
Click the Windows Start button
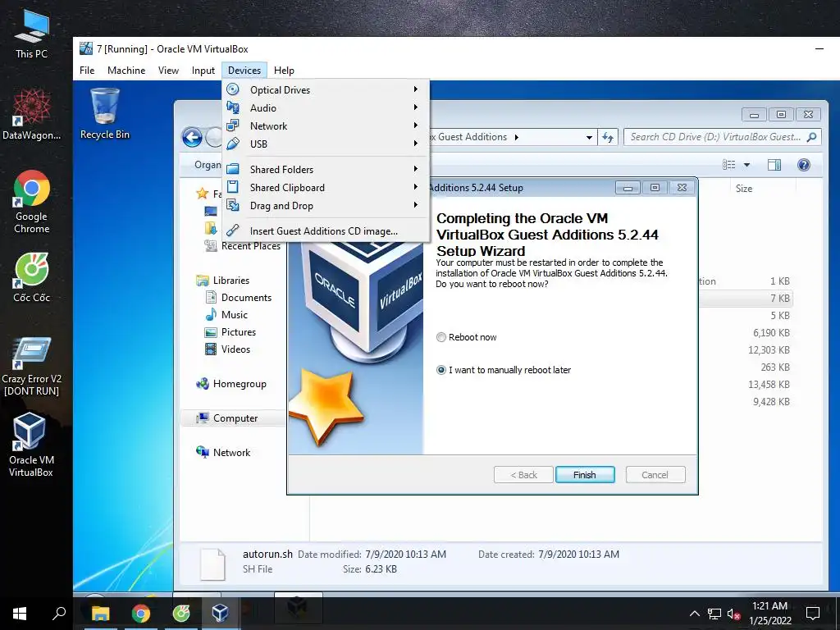(x=20, y=613)
